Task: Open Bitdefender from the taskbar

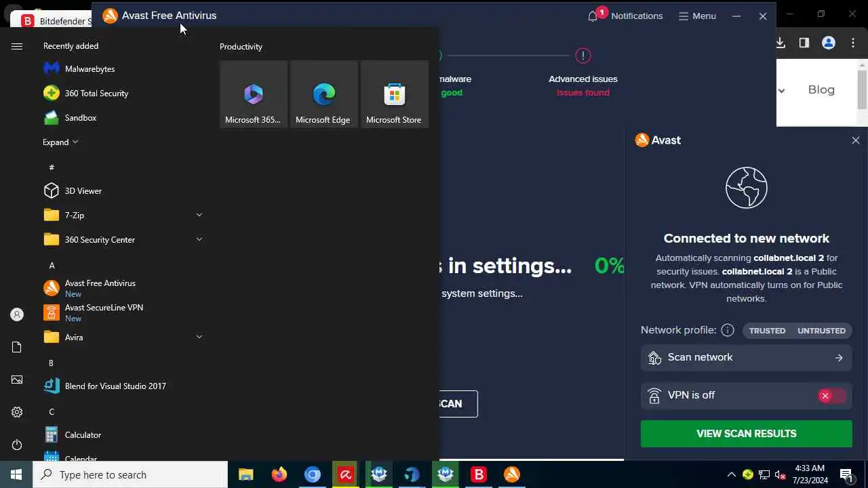Action: 479,474
